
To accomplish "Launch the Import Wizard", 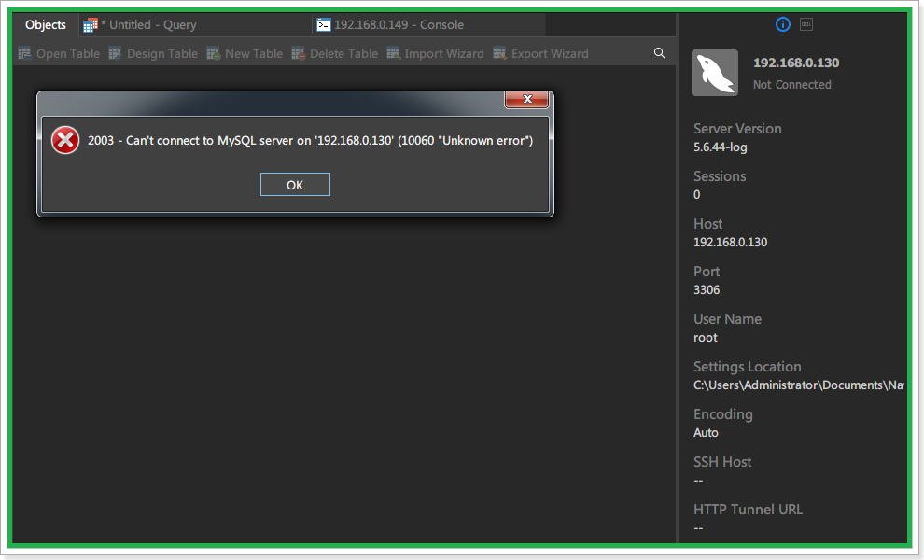I will coord(435,53).
